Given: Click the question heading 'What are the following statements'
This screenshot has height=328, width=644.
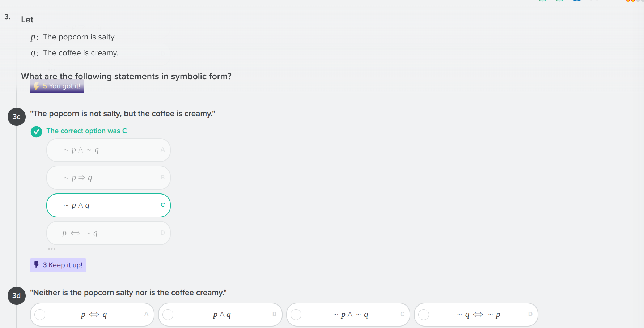Looking at the screenshot, I should pos(126,76).
